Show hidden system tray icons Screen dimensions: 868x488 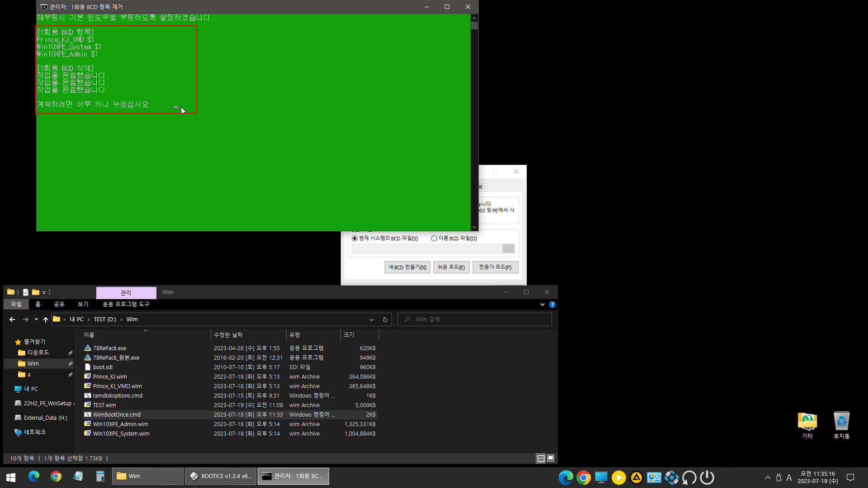[768, 478]
